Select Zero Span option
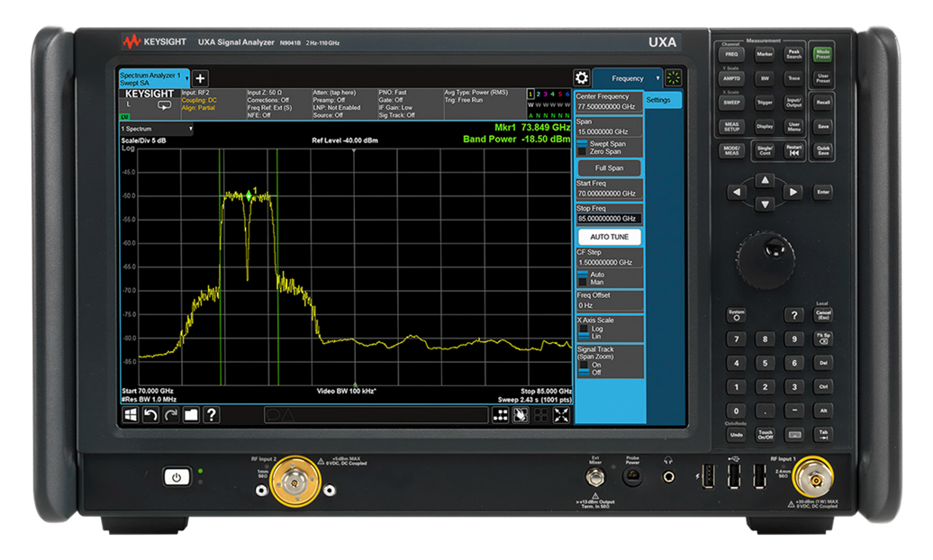This screenshot has height=560, width=933. pyautogui.click(x=600, y=152)
